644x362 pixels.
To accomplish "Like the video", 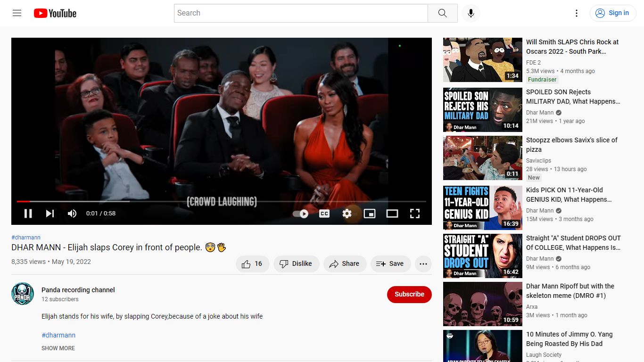I will [253, 264].
